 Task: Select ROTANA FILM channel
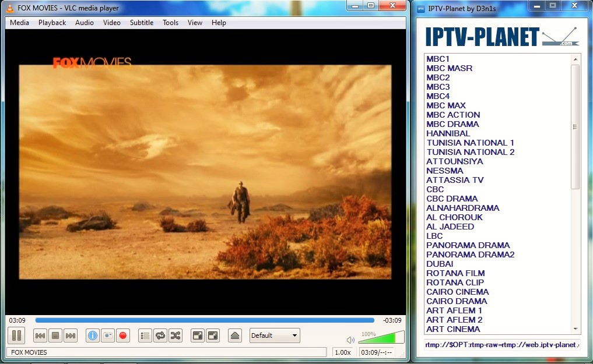[455, 273]
